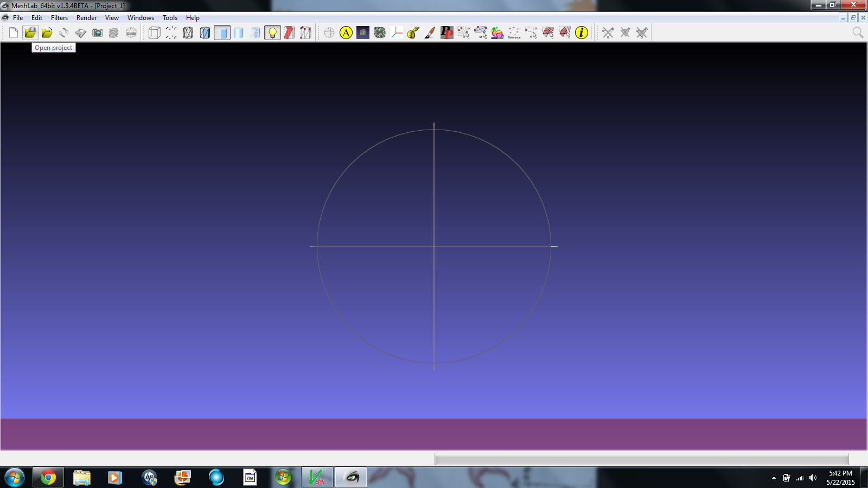Select connected components face tool
This screenshot has width=868, height=488.
(x=565, y=33)
